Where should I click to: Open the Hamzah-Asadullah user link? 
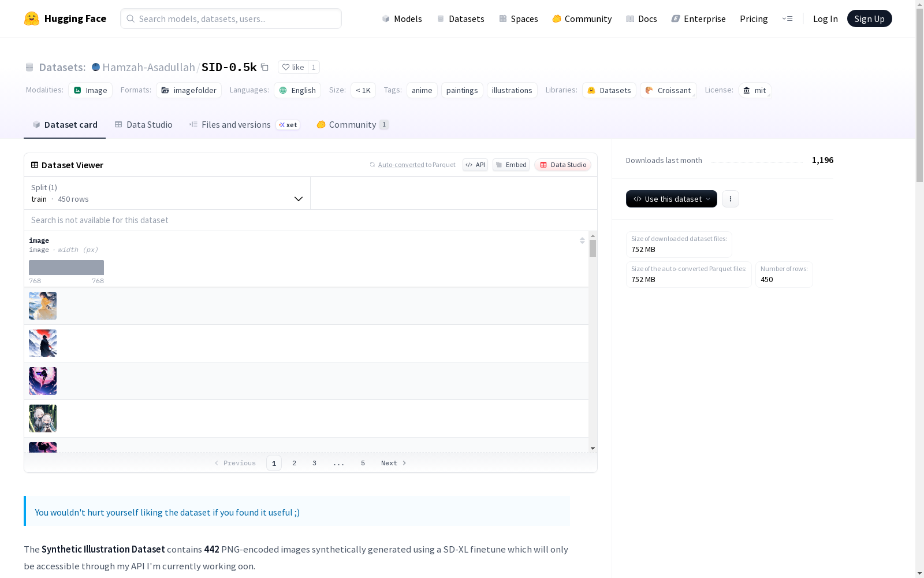click(149, 67)
